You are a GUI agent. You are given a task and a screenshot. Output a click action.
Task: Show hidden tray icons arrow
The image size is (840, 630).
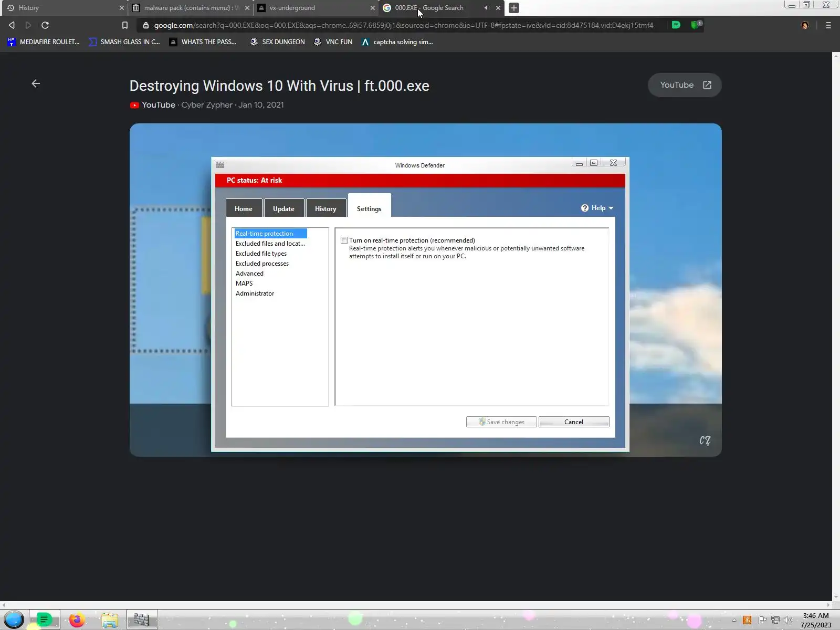tap(734, 621)
